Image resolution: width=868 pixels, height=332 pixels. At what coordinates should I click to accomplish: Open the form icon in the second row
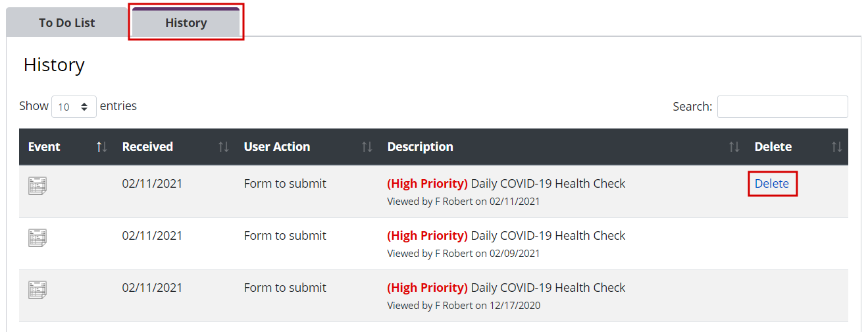pos(38,238)
